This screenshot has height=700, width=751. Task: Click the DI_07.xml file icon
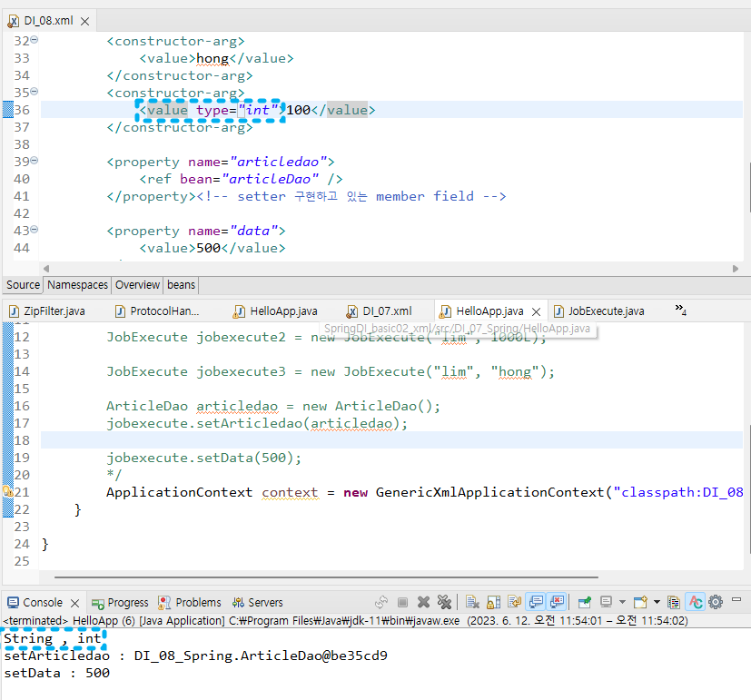352,311
